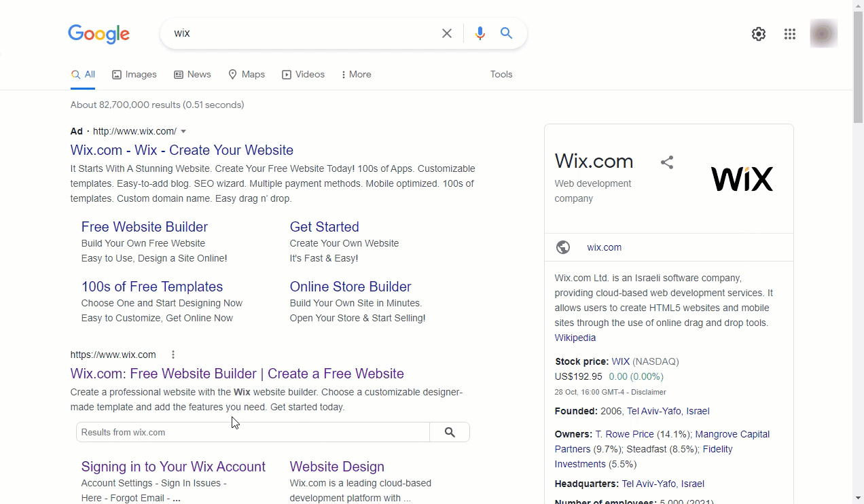The height and width of the screenshot is (504, 864).
Task: Click the search icon in the Results from wix.com box
Action: (x=450, y=432)
